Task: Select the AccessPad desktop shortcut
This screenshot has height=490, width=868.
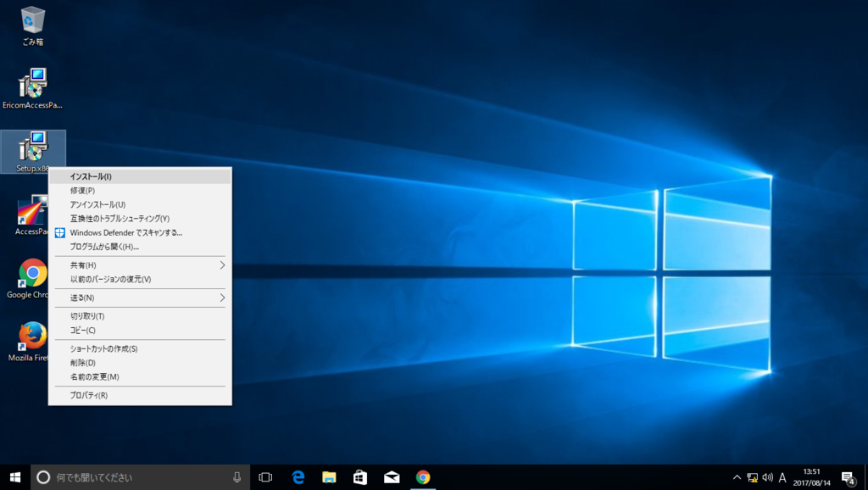Action: (32, 214)
